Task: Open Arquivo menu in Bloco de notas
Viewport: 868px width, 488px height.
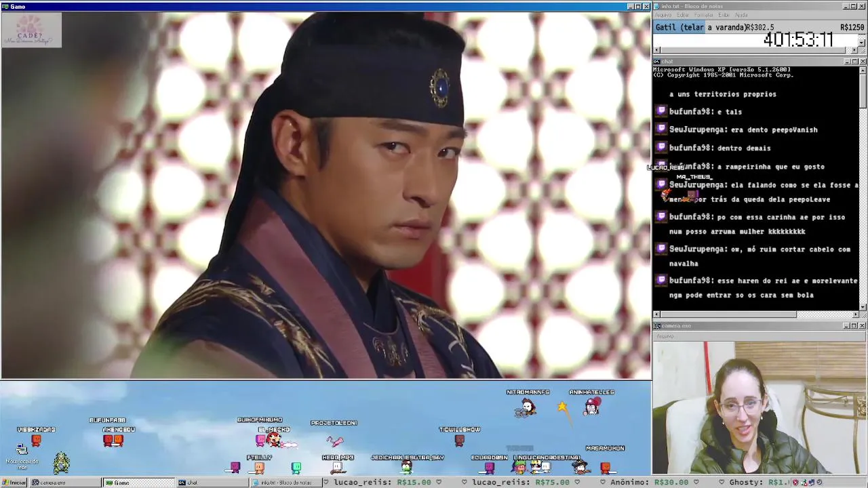Action: (663, 15)
